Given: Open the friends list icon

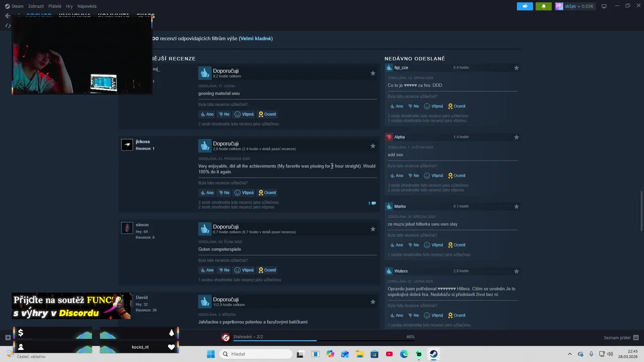Looking at the screenshot, I should coord(636,337).
